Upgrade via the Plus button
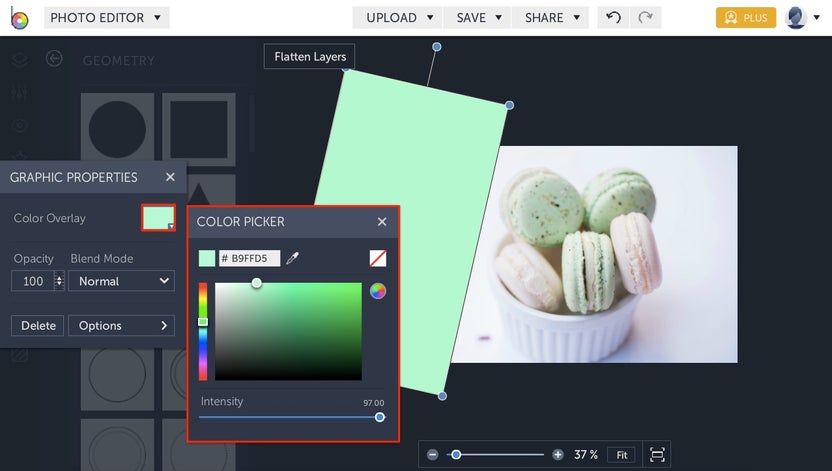 [x=746, y=18]
